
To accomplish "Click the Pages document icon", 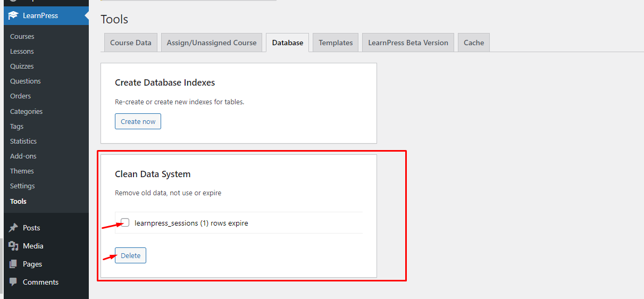I will 13,264.
